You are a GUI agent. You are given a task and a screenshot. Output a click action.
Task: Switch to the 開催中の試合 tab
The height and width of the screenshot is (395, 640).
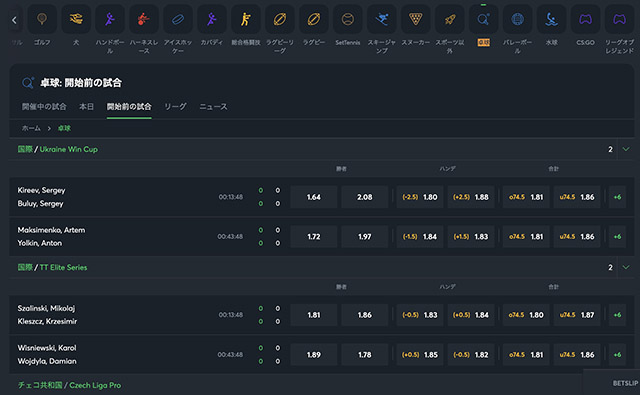click(x=44, y=107)
